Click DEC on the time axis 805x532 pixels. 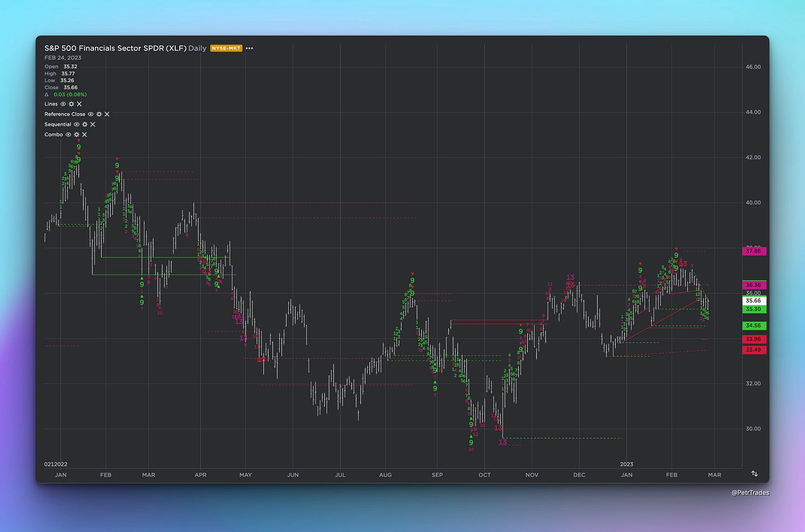point(579,475)
